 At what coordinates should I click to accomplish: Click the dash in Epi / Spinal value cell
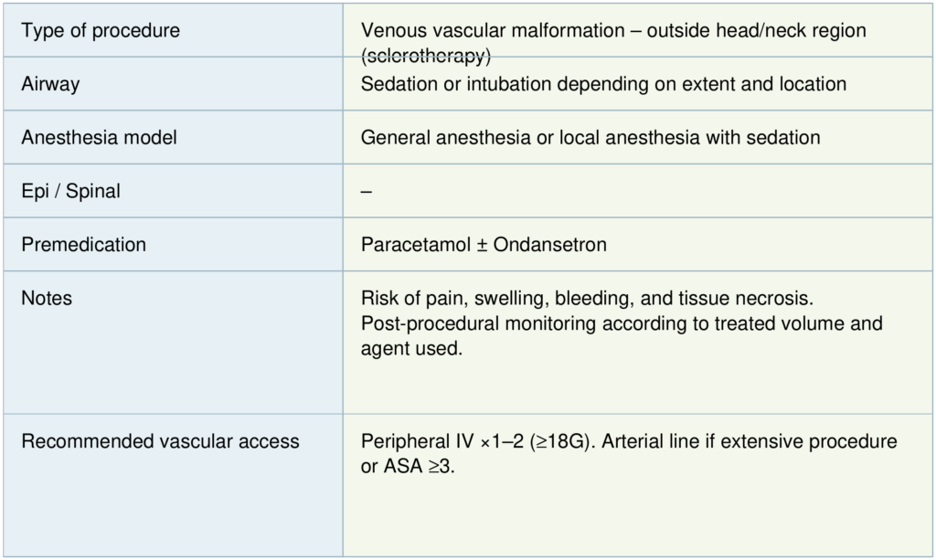click(x=367, y=192)
